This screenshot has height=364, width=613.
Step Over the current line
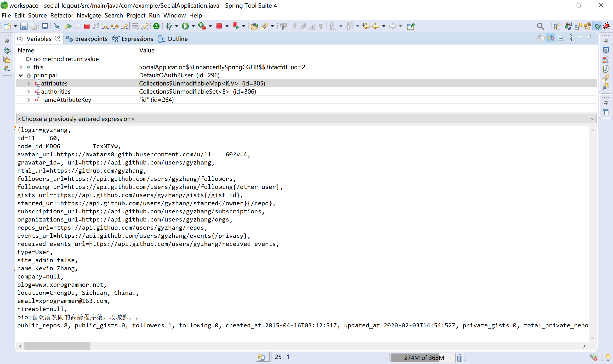115,26
